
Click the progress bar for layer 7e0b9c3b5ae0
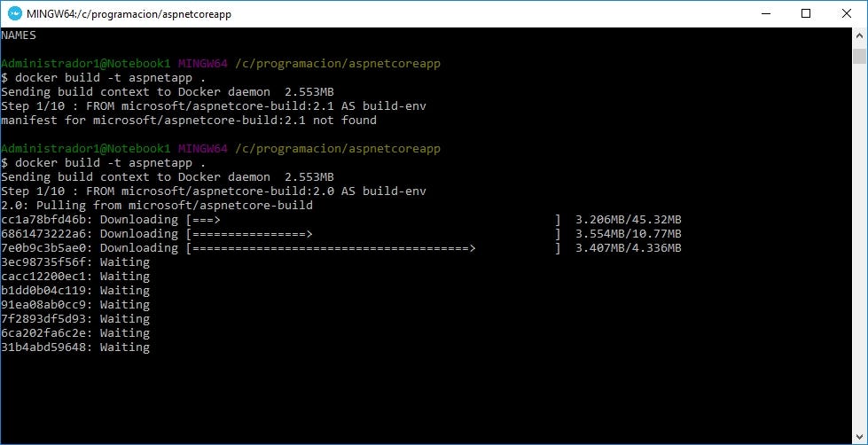373,248
